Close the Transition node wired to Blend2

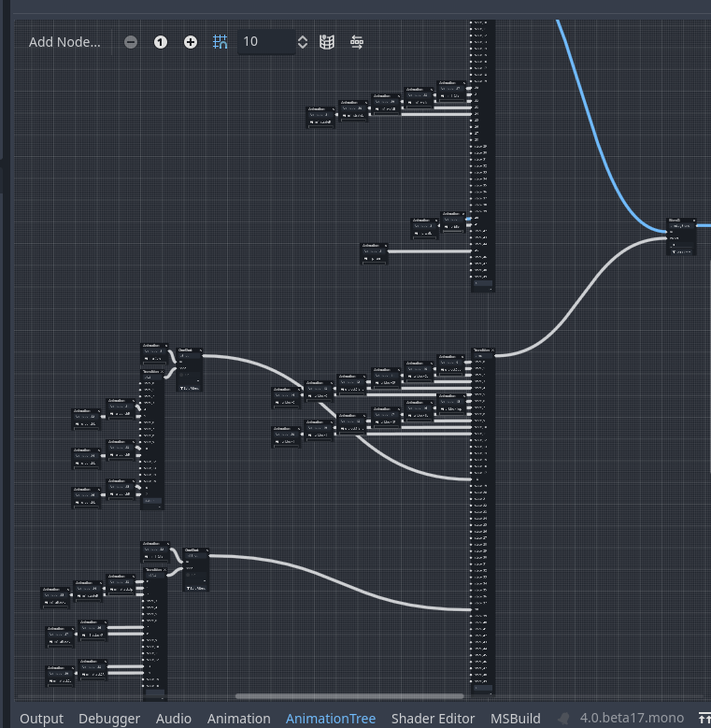click(x=492, y=350)
